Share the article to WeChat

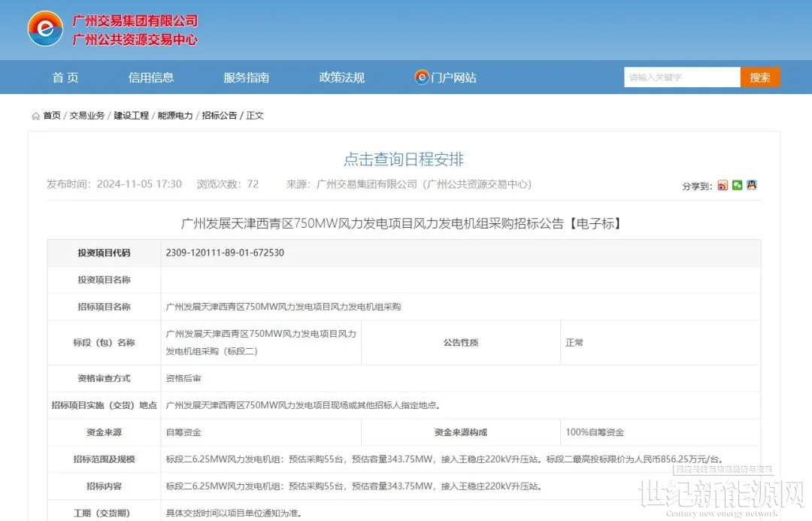click(x=737, y=185)
